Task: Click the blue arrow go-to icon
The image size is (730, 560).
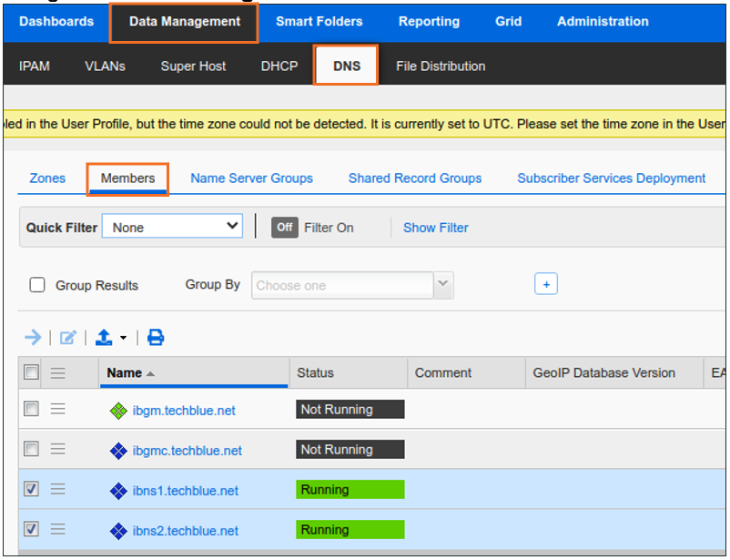Action: click(x=33, y=338)
